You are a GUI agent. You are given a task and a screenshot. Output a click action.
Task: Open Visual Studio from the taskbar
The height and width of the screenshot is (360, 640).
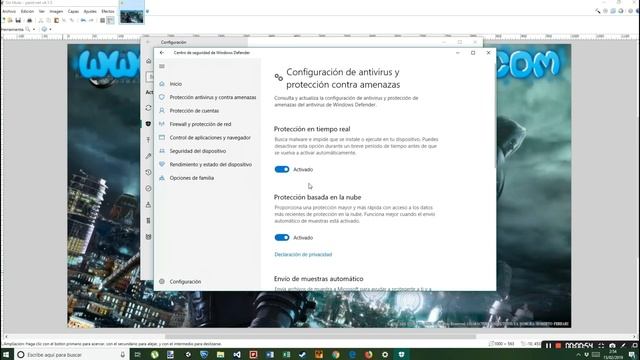click(237, 355)
